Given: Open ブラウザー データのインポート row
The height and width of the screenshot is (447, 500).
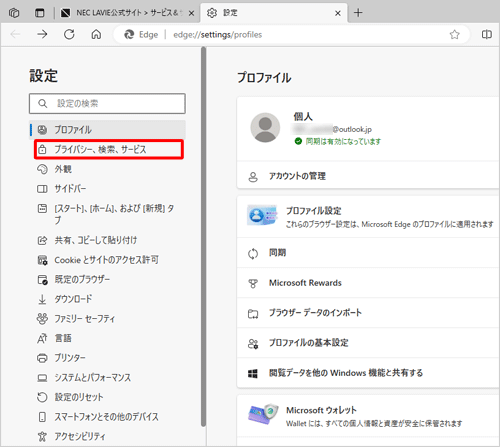Looking at the screenshot, I should click(368, 313).
